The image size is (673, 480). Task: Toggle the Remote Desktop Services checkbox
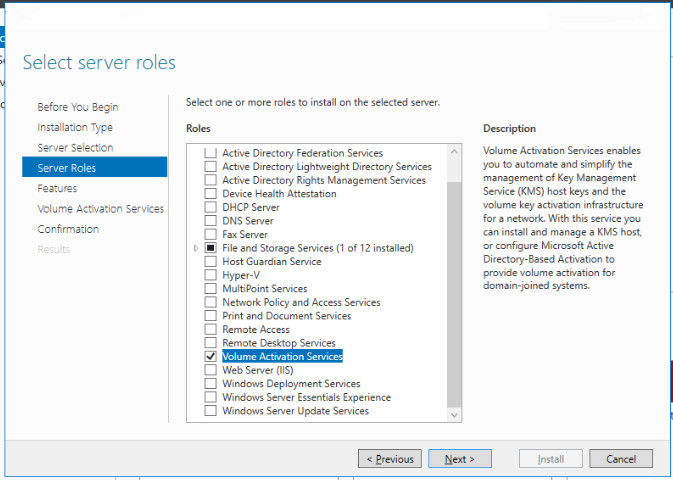pyautogui.click(x=210, y=343)
